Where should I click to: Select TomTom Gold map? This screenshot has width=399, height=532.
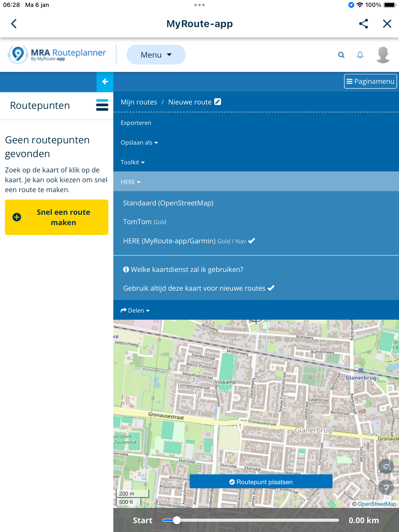point(145,222)
